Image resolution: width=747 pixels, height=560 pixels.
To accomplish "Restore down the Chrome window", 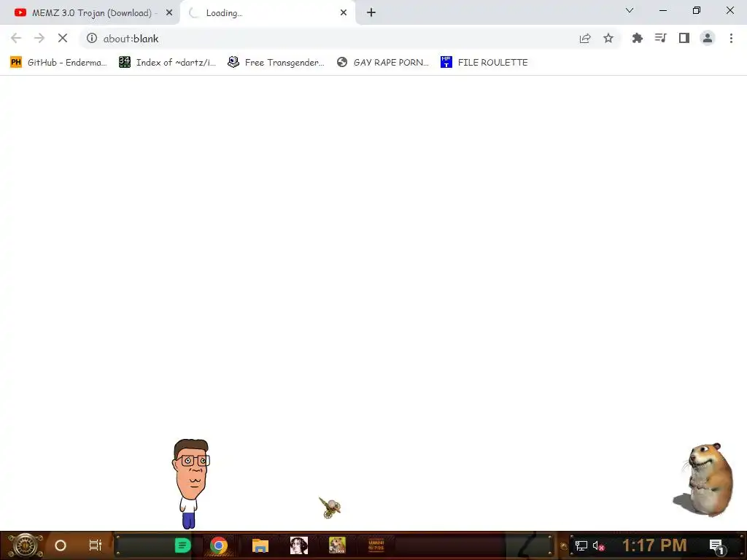I will (x=697, y=10).
